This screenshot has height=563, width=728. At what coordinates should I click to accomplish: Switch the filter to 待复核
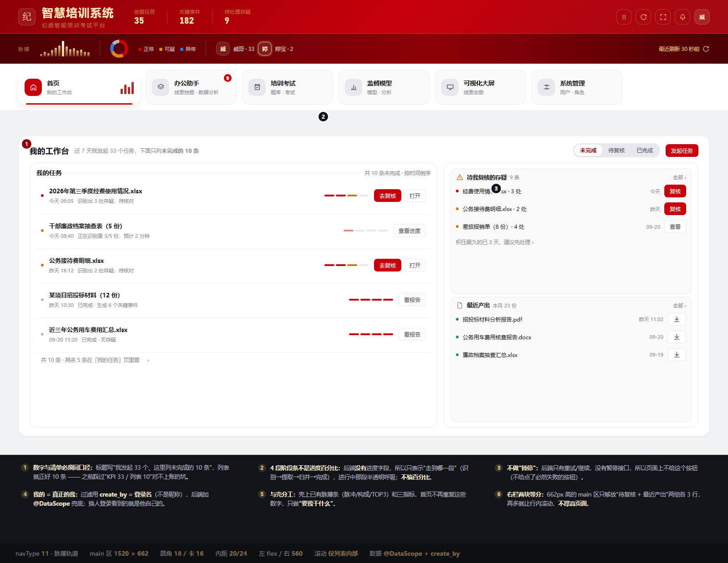tap(617, 151)
